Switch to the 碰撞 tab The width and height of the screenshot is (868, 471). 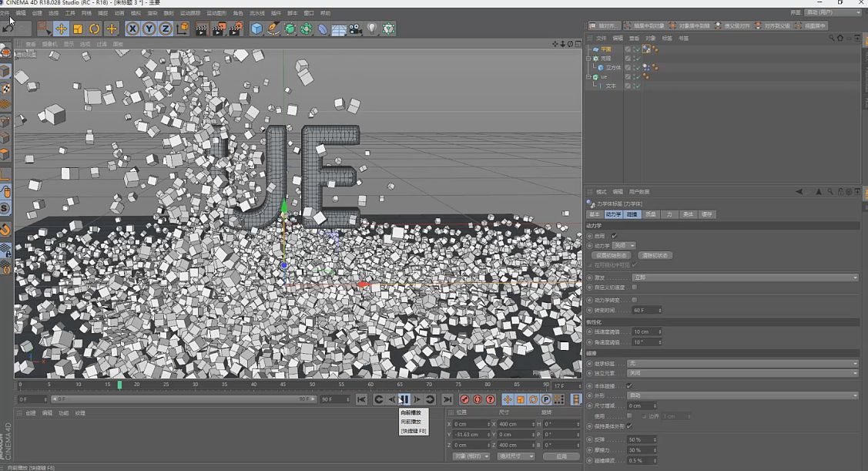point(632,214)
